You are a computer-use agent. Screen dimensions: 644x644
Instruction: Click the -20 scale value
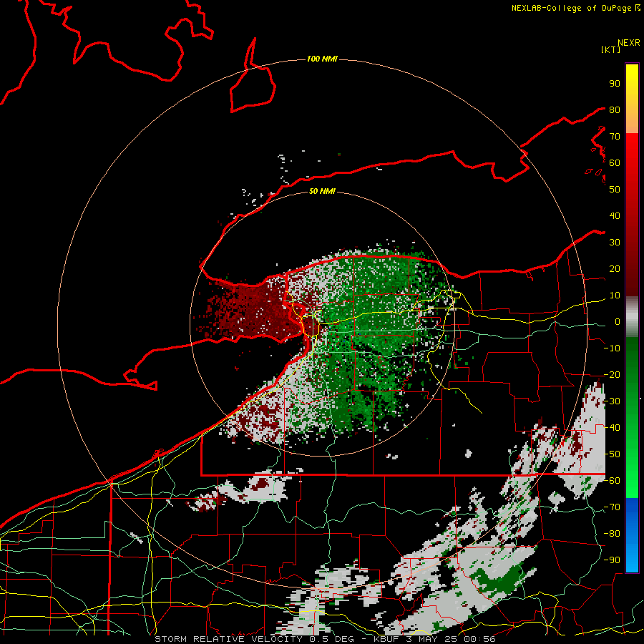(x=612, y=374)
